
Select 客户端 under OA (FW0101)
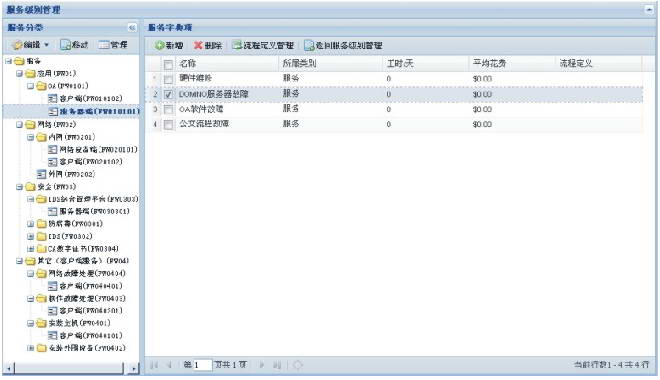[x=91, y=99]
